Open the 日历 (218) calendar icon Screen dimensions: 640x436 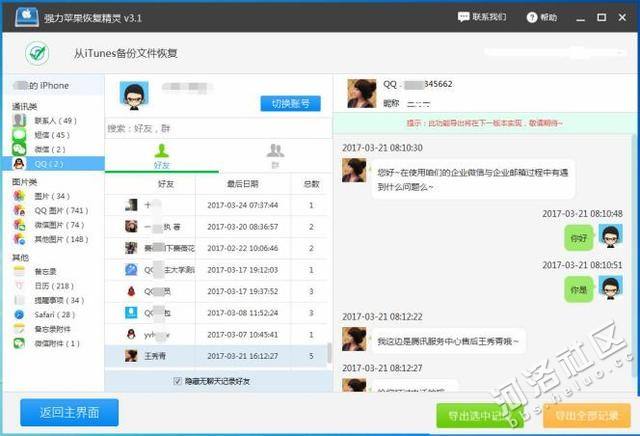click(x=19, y=286)
